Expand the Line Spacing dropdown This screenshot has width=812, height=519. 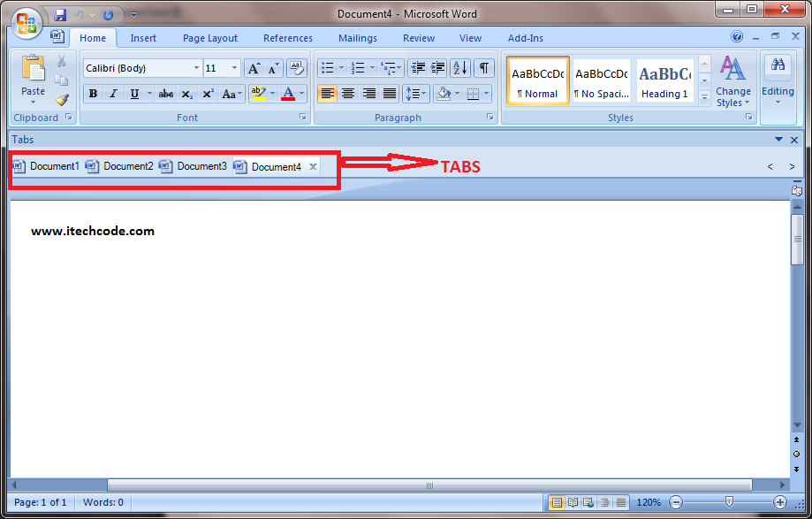pyautogui.click(x=416, y=94)
